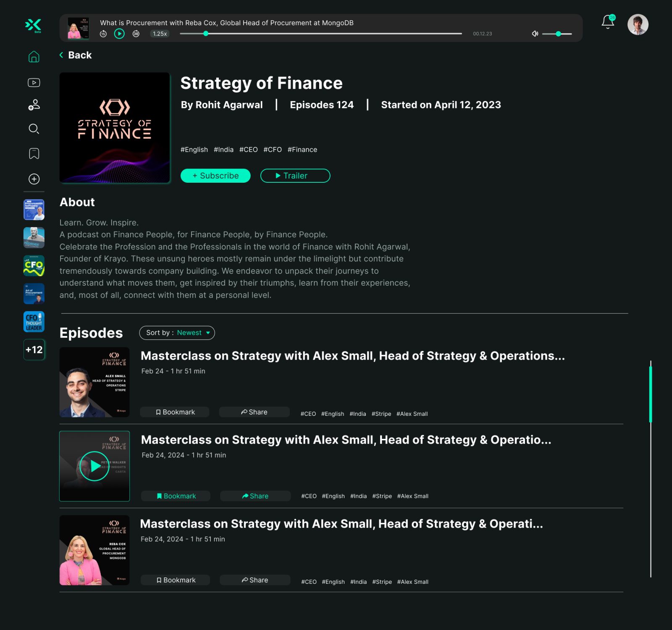
Task: Share the highlighted second episode
Action: [x=255, y=496]
